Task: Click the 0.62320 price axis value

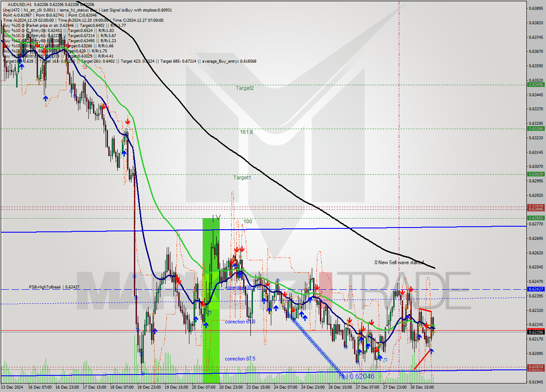Action: click(x=536, y=310)
